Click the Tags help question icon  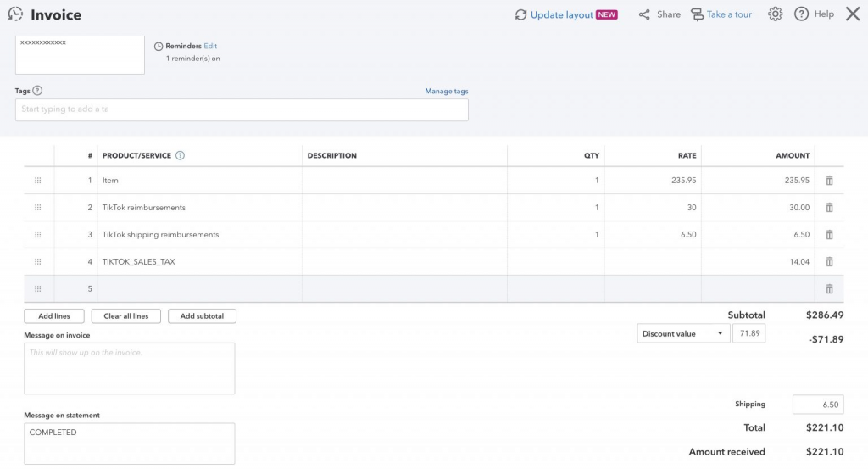(37, 90)
